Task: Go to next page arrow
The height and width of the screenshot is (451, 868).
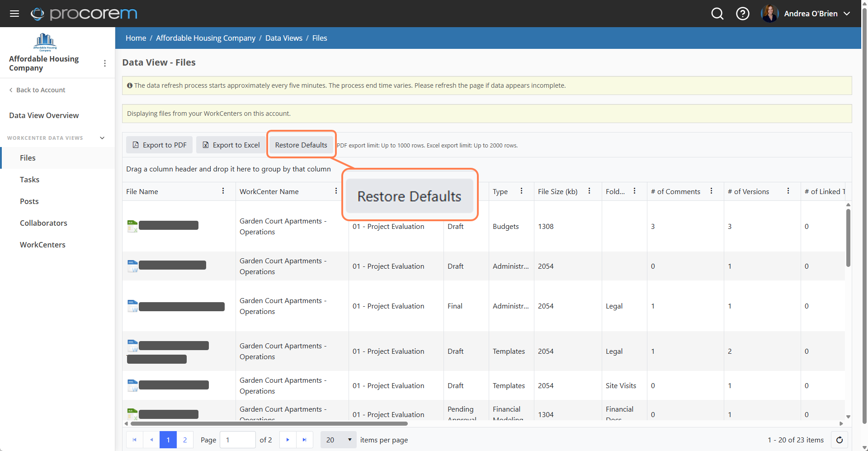Action: click(x=288, y=440)
